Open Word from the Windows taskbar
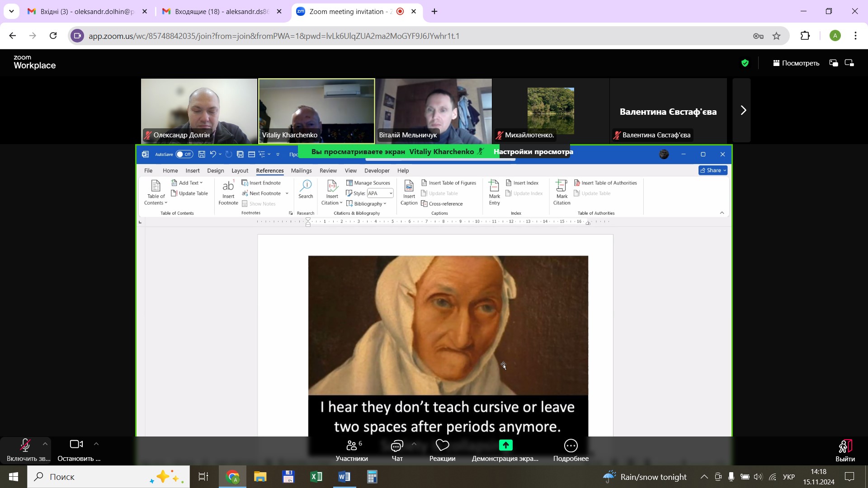 [344, 477]
